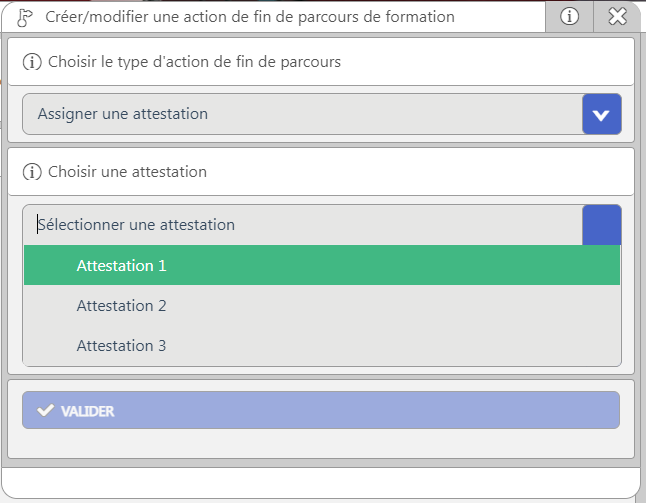Click the 'Choisir le type d'action de fin de parcours' heading

(x=194, y=62)
